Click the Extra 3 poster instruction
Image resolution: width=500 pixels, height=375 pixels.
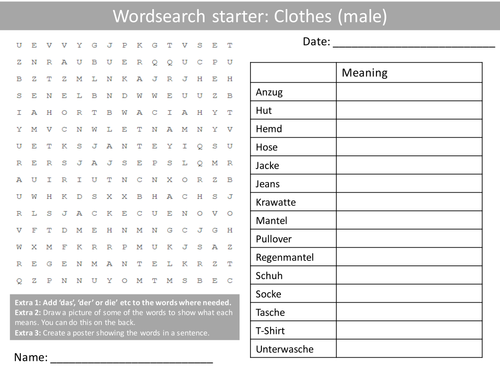112,333
